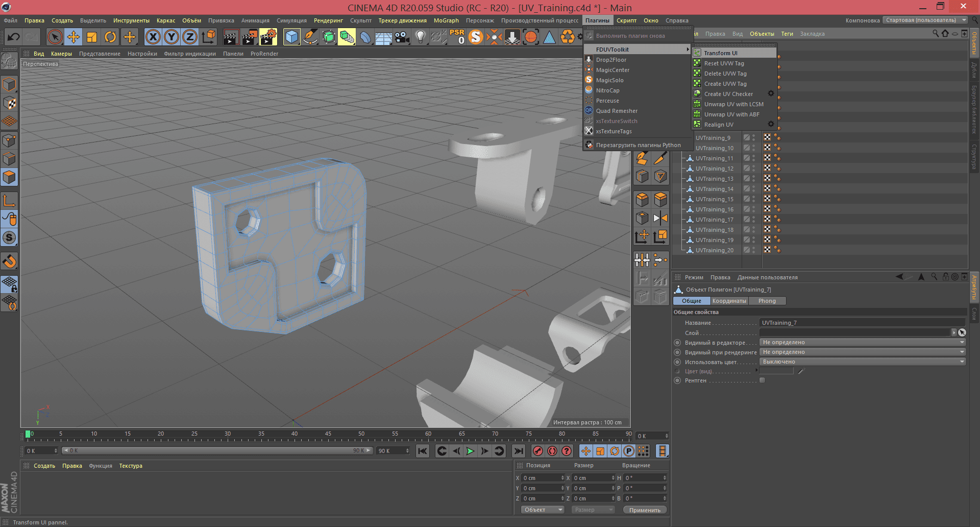Click the Применить button
Viewport: 980px width, 527px height.
pos(645,510)
